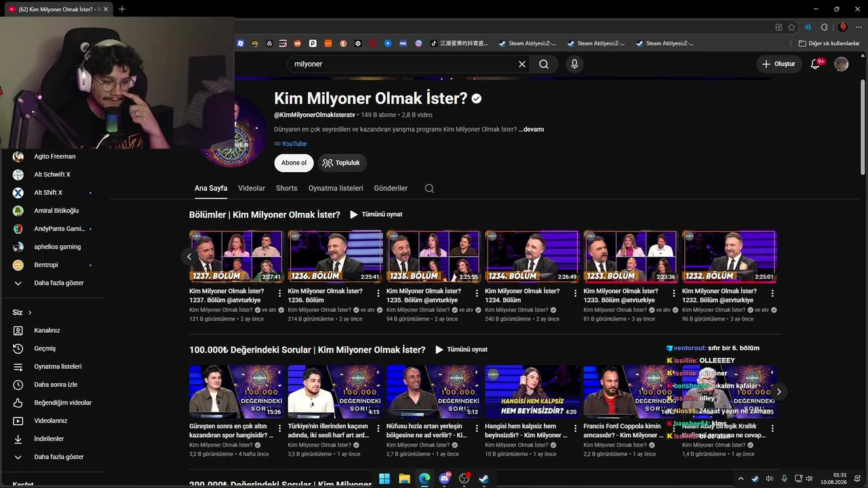Expand channel description with ...devamı
Screen dimensions: 868x488
(531, 129)
